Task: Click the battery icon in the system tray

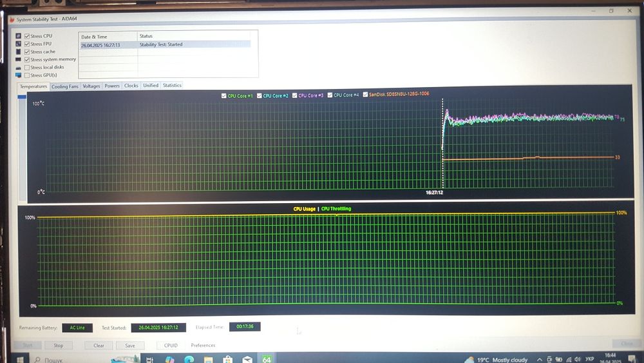Action: coord(558,359)
